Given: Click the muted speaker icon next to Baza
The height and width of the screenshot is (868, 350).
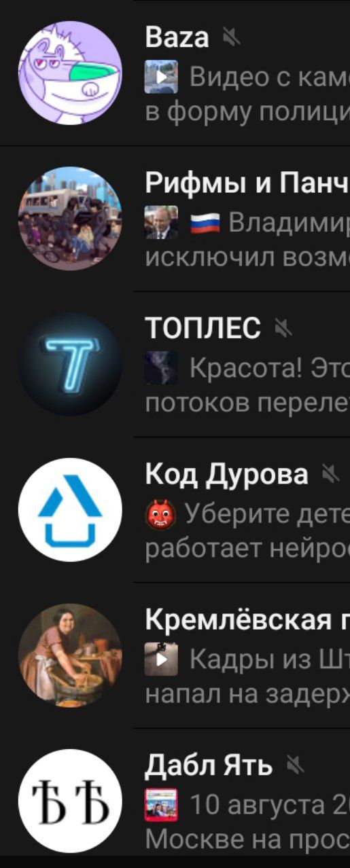Looking at the screenshot, I should click(x=232, y=38).
